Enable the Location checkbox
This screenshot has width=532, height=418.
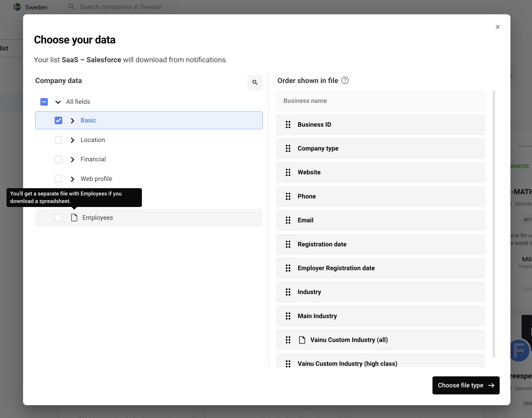[x=58, y=140]
